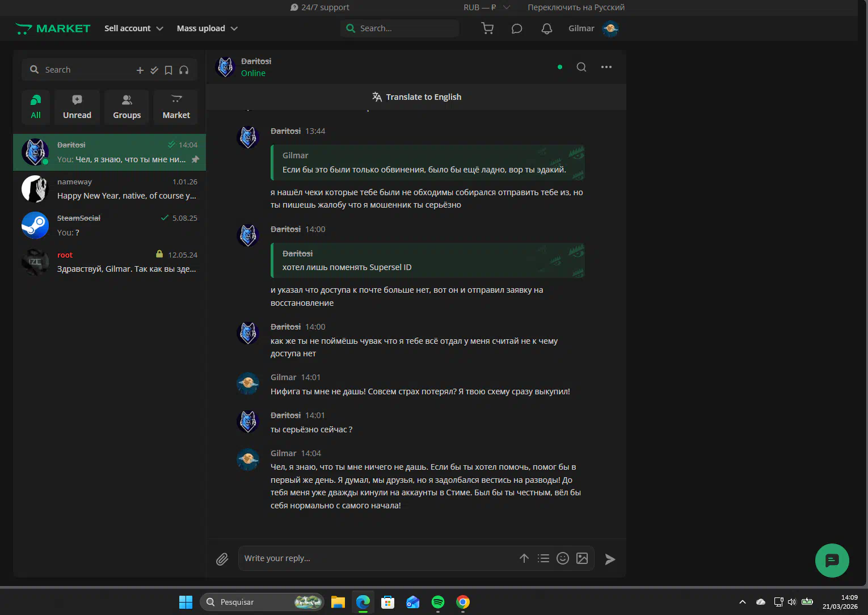The height and width of the screenshot is (615, 868).
Task: Toggle the headset support chats icon
Action: 184,70
